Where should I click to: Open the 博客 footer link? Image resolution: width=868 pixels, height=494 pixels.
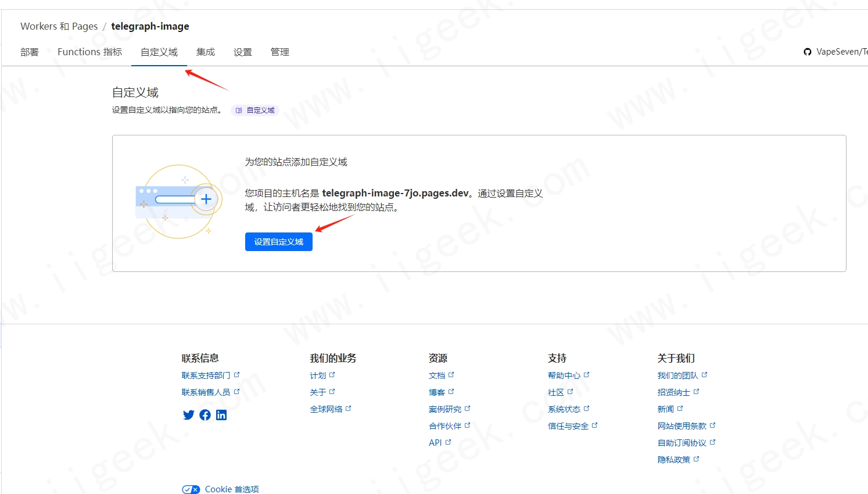pos(442,392)
